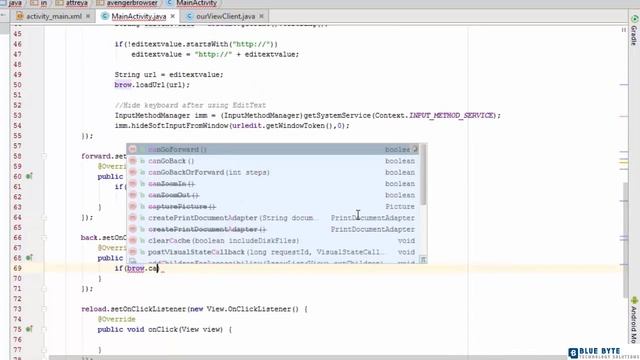The height and width of the screenshot is (360, 640).
Task: Close the activity_main.xml tab
Action: coord(88,16)
